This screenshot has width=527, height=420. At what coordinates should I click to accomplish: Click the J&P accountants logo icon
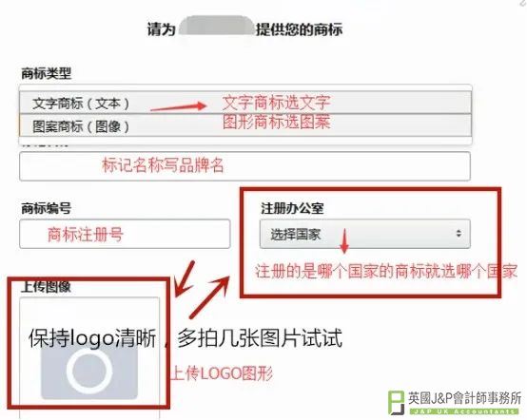pyautogui.click(x=397, y=402)
